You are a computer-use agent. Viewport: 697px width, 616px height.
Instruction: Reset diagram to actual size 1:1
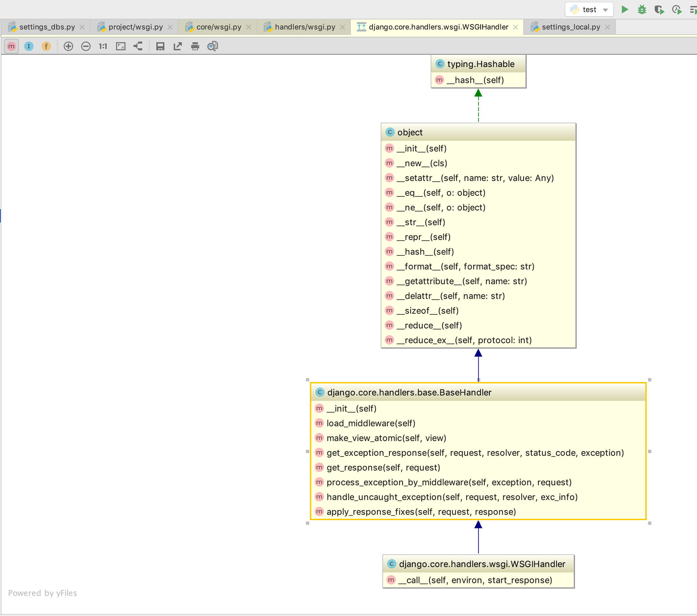[x=103, y=46]
